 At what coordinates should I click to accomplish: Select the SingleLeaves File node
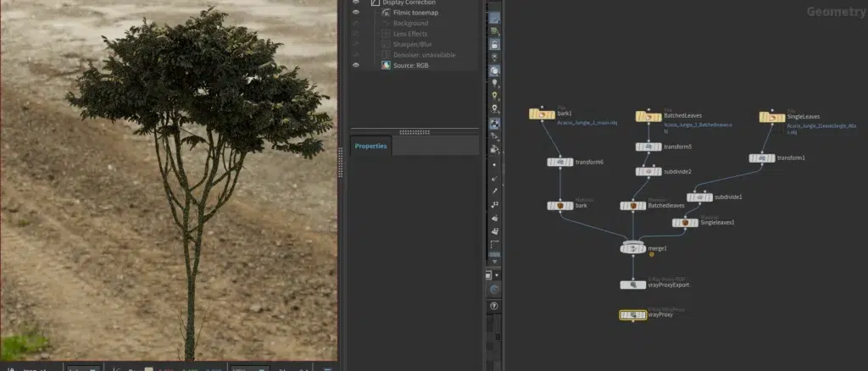coord(772,117)
